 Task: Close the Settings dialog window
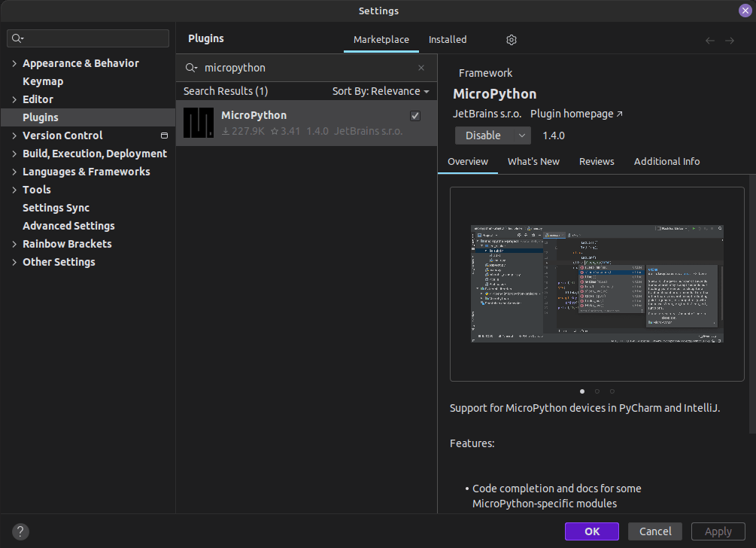(x=745, y=10)
